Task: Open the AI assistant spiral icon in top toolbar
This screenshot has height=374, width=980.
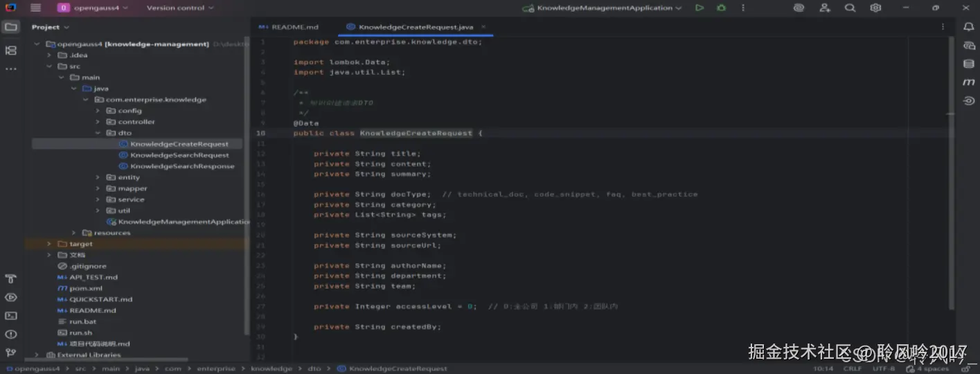Action: coord(799,8)
